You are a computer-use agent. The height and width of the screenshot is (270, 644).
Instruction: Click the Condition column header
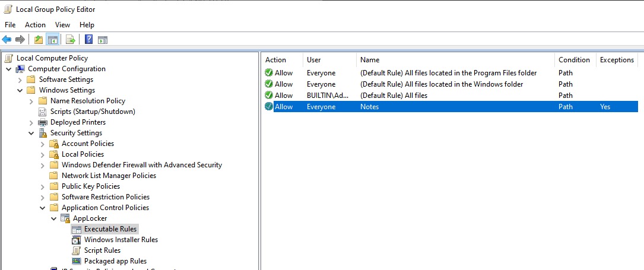pyautogui.click(x=574, y=60)
